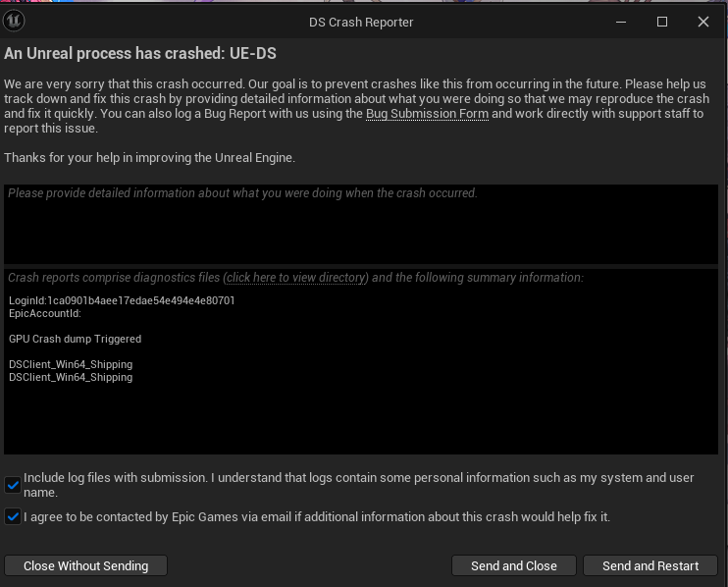Screen dimensions: 728x587
Task: Choose Send and Restart
Action: pyautogui.click(x=650, y=565)
